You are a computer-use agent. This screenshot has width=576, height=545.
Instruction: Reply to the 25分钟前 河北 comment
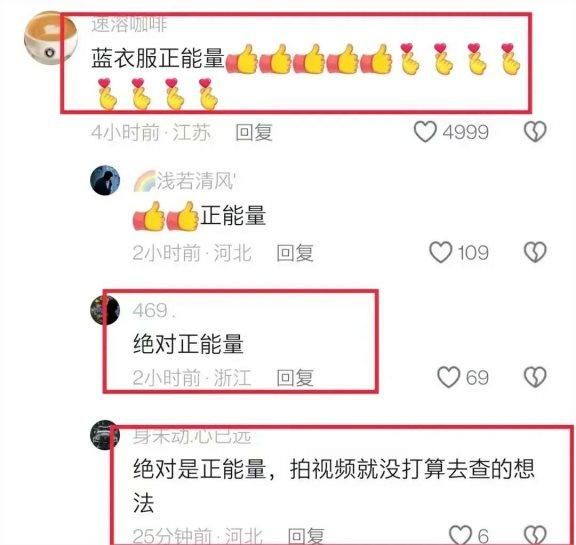pos(306,536)
